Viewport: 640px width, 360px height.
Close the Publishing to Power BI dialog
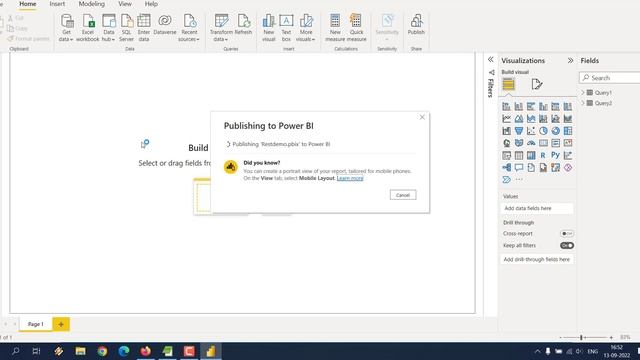point(422,117)
